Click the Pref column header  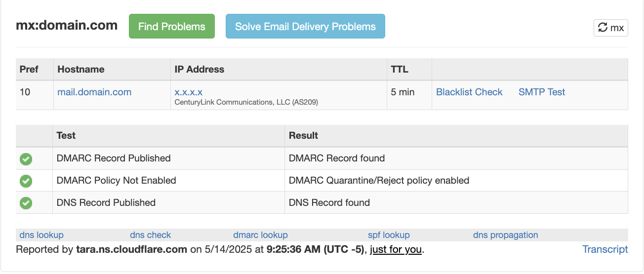tap(29, 70)
